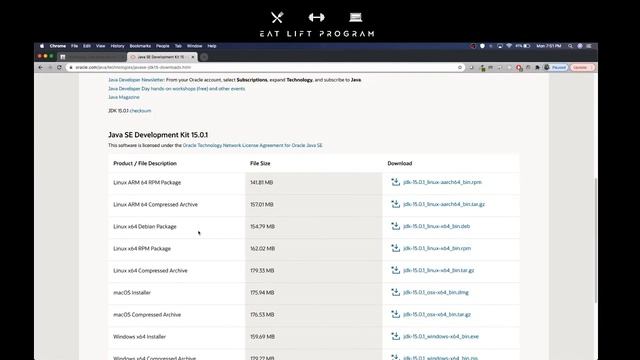
Task: Download jdk-15.0.1_osx-x64_bin.tar.gz link
Action: tap(437, 314)
